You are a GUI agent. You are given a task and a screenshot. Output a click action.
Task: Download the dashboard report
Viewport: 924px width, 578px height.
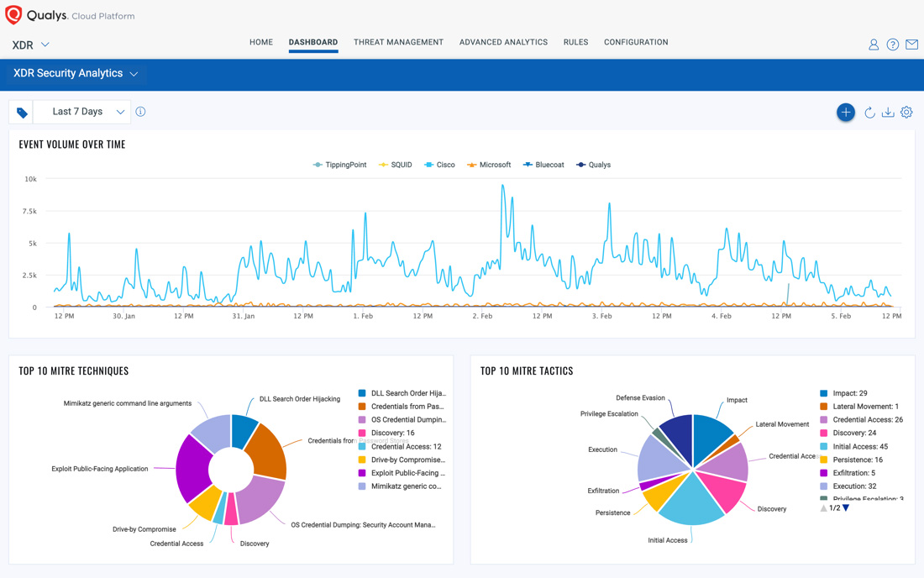click(x=888, y=113)
